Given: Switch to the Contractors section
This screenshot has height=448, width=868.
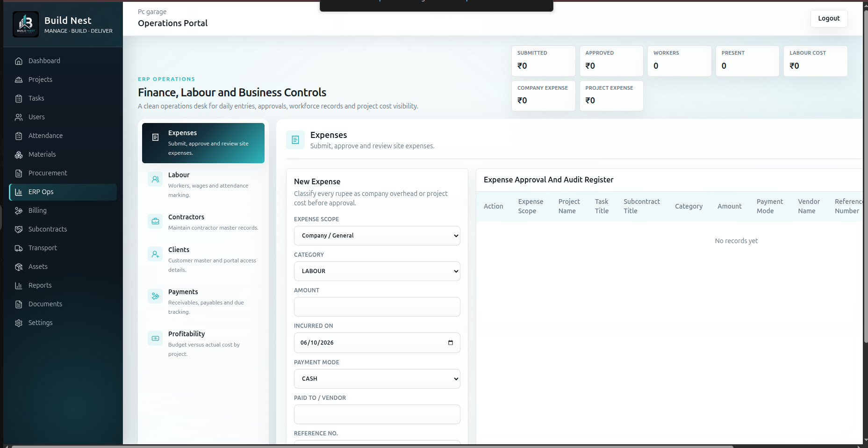Looking at the screenshot, I should coord(203,222).
